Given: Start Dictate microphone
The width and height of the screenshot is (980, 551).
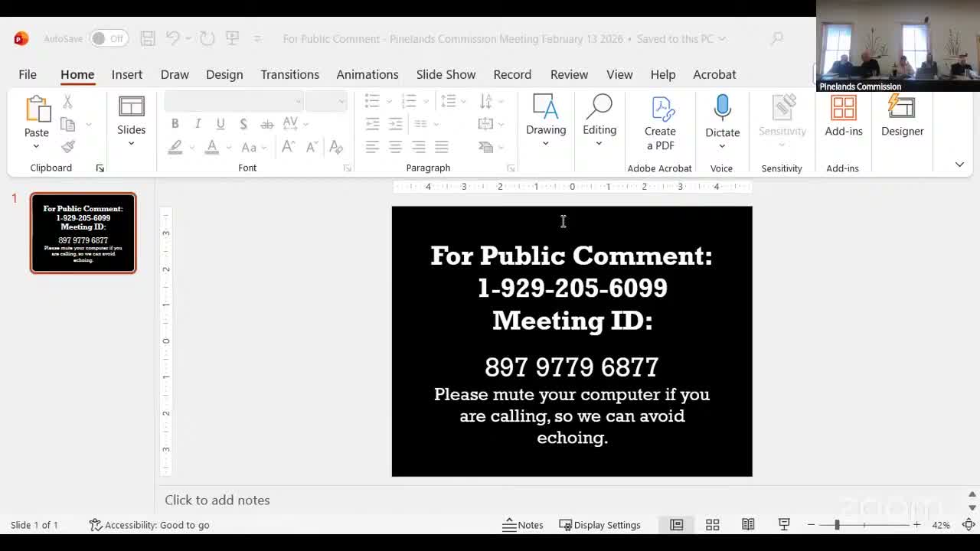Looking at the screenshot, I should pos(722,109).
